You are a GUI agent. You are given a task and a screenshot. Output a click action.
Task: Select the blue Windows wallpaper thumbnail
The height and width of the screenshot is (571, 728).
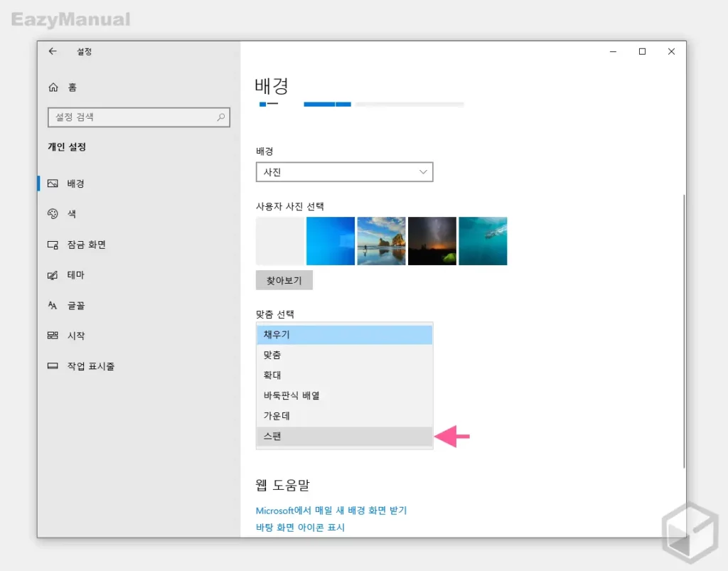330,240
